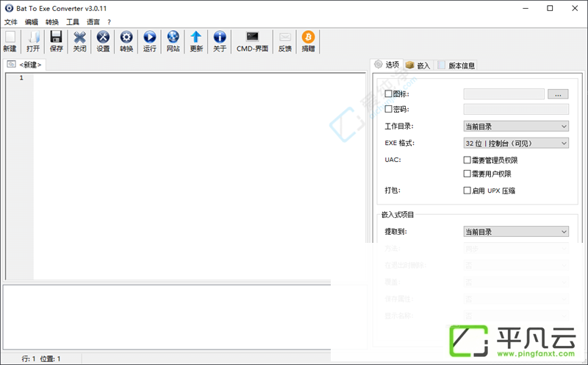Enable the 图标 checkbox
The width and height of the screenshot is (588, 365).
pos(389,93)
